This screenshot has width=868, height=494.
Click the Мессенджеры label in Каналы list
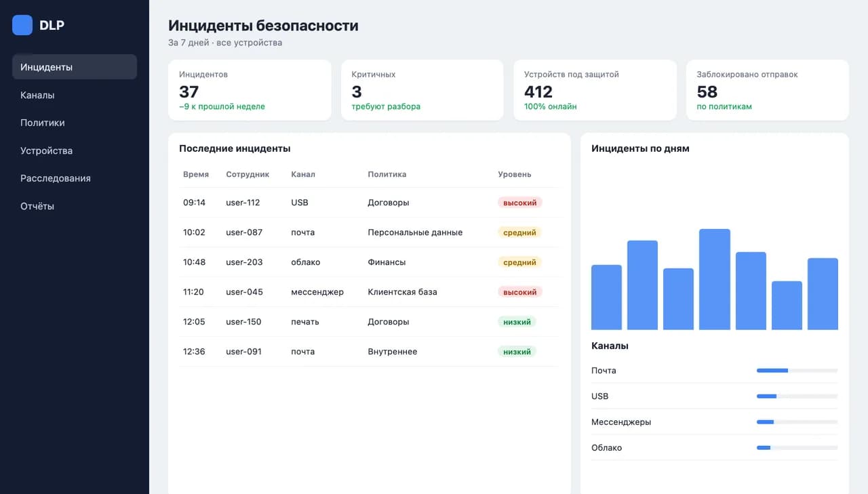[x=621, y=422]
